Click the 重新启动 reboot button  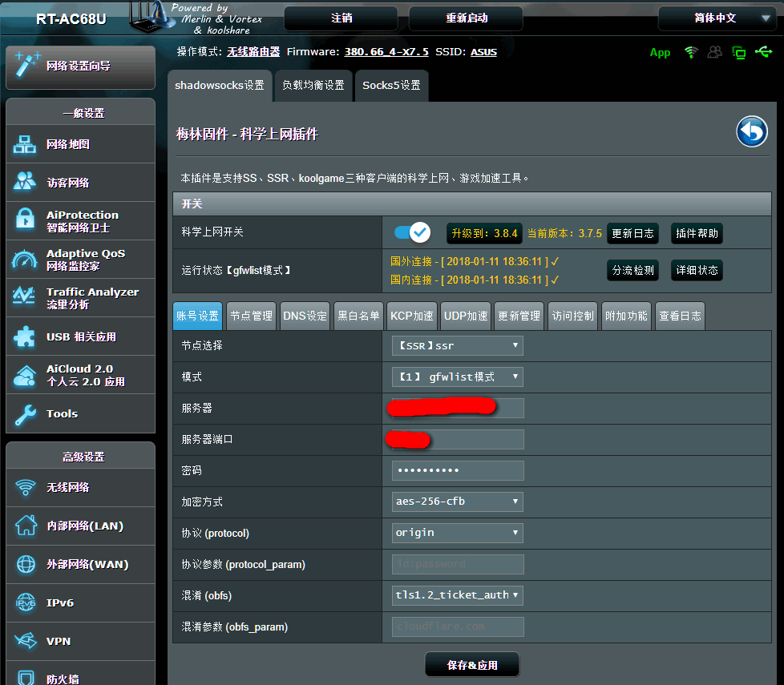pyautogui.click(x=466, y=18)
